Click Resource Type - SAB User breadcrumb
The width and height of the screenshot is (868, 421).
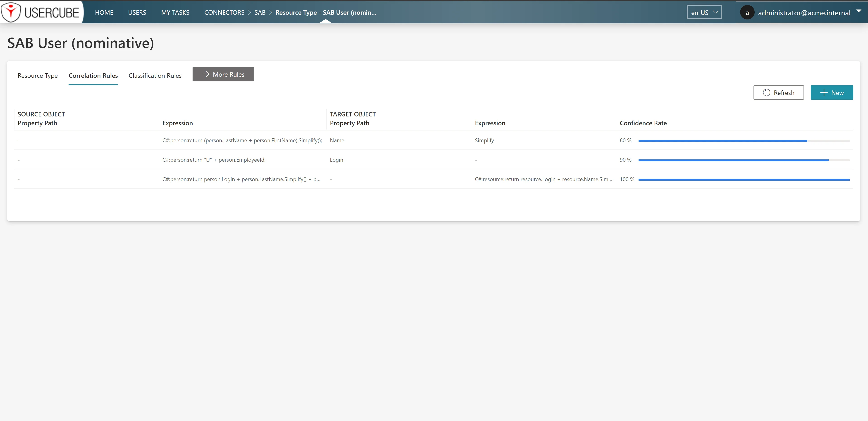pyautogui.click(x=326, y=12)
